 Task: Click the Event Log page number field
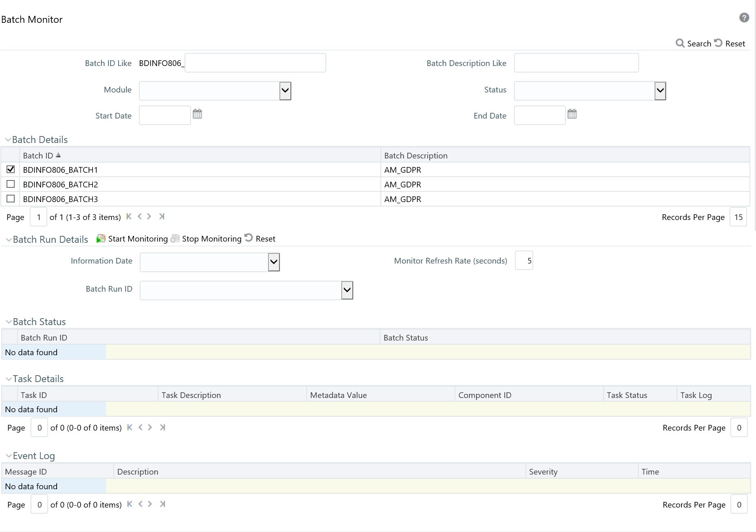[40, 504]
